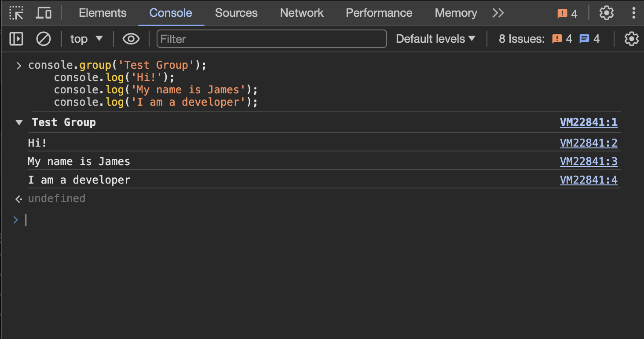
Task: Toggle the device toolbar icon
Action: click(x=43, y=13)
